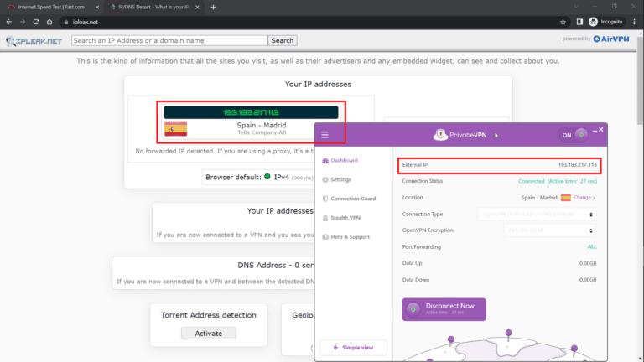644x362 pixels.
Task: Open the tab search dropdown arrow
Action: coord(576,7)
